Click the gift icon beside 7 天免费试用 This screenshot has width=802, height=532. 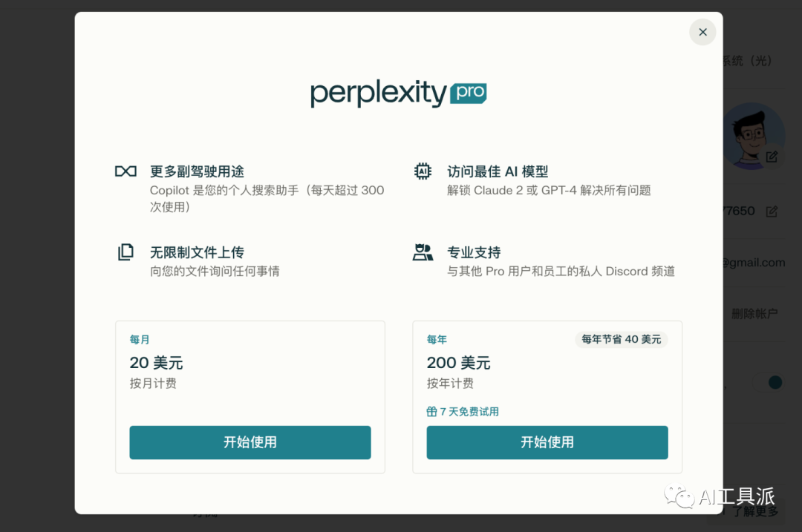click(431, 412)
